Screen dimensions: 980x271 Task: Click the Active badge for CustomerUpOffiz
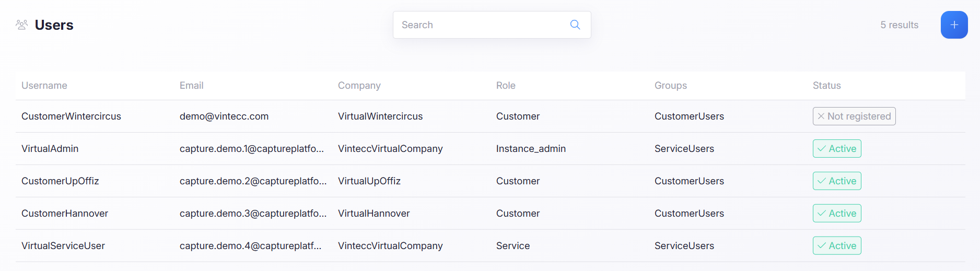coord(837,181)
